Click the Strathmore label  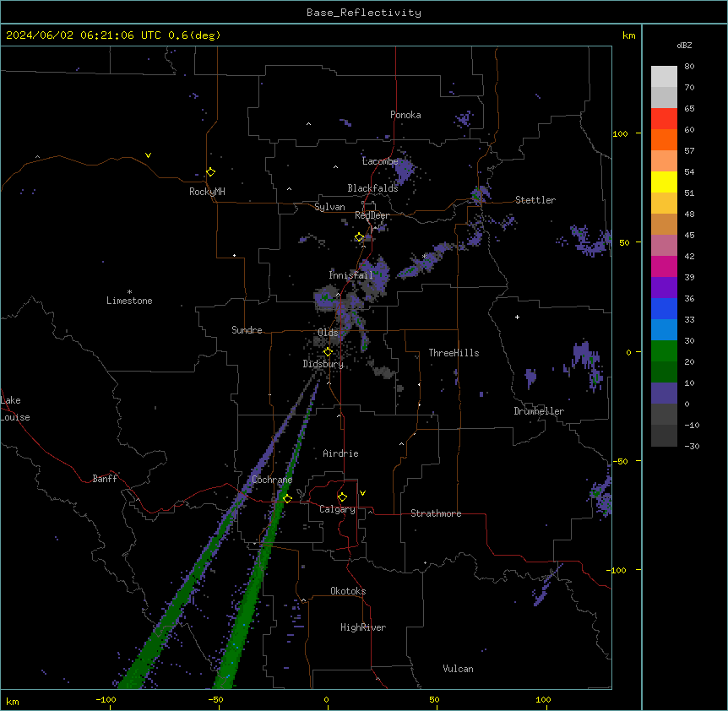[x=436, y=513]
